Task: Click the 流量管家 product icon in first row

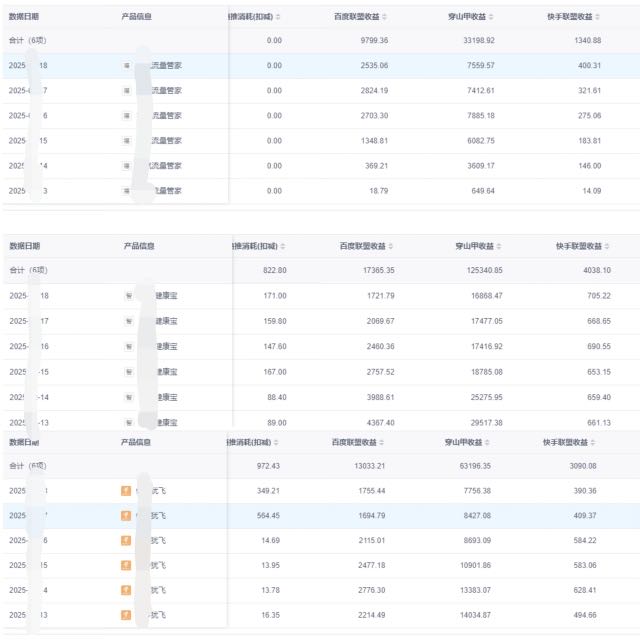Action: click(x=127, y=65)
